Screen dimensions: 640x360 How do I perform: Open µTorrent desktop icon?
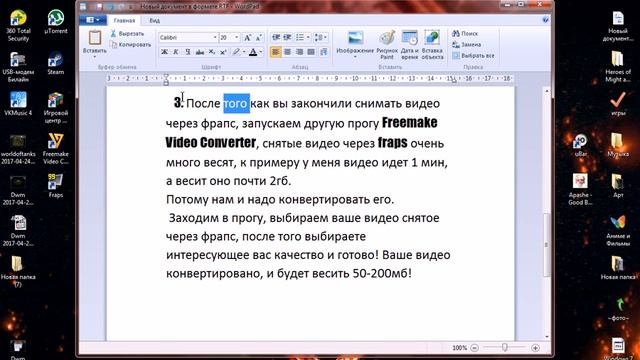click(56, 22)
